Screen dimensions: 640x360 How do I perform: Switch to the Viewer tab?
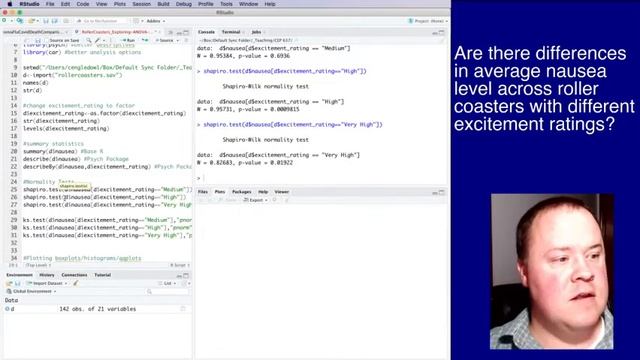click(281, 192)
